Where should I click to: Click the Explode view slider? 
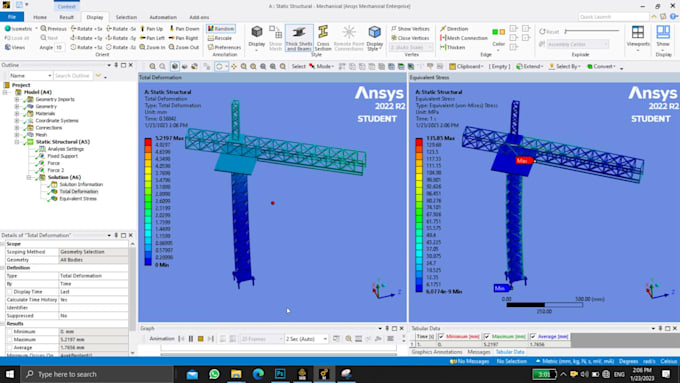[x=592, y=31]
